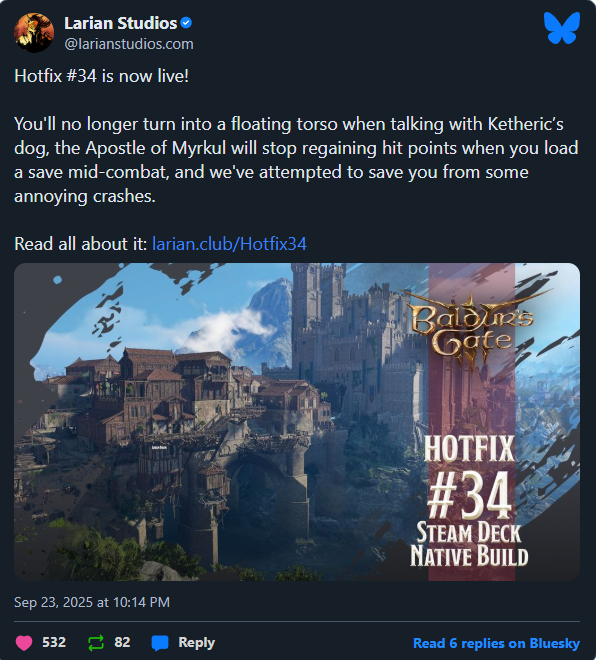The image size is (596, 660).
Task: Click the blue speech bubble reply icon
Action: 160,643
